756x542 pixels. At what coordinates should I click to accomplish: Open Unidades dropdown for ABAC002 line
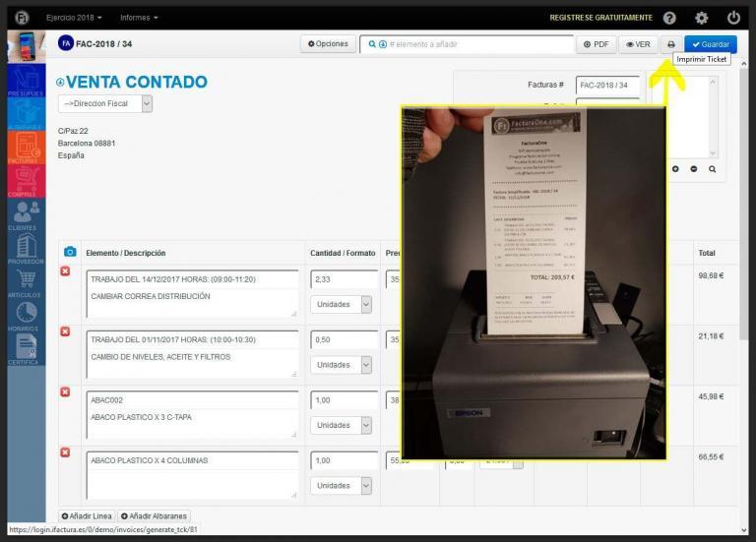[x=341, y=425]
